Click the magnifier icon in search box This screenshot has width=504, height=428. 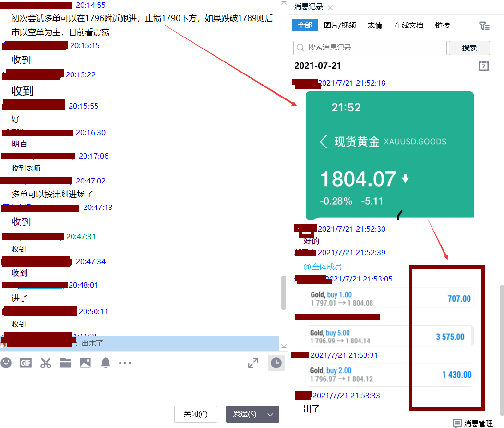(300, 48)
